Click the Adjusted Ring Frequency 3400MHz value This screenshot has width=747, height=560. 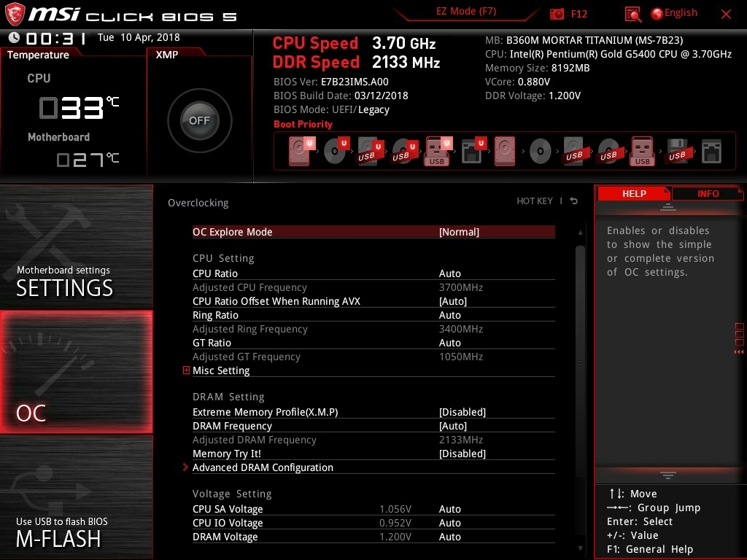coord(461,329)
